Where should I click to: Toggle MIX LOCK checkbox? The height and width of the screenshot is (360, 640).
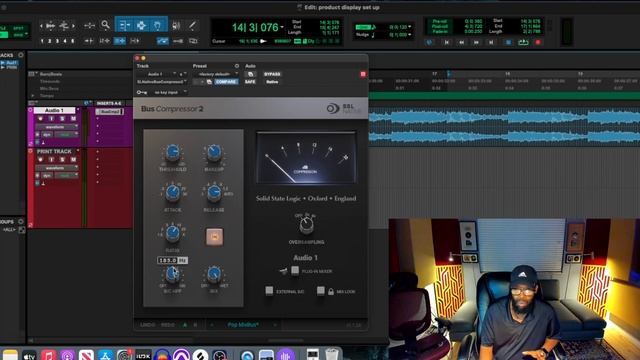321,291
